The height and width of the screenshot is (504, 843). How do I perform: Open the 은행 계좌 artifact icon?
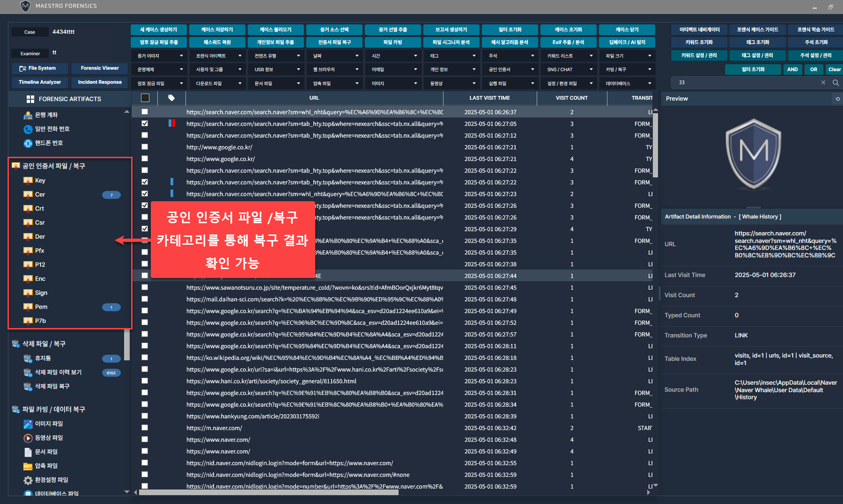tap(28, 115)
